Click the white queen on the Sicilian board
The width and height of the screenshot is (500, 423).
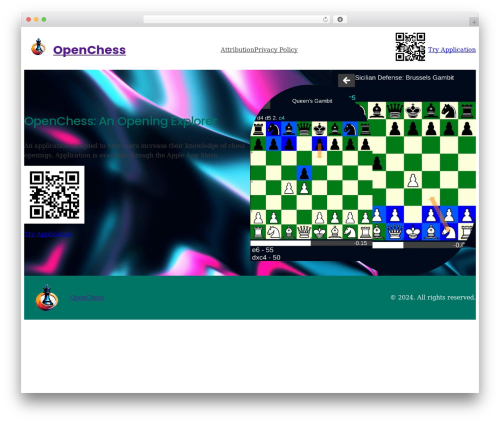[x=395, y=232]
